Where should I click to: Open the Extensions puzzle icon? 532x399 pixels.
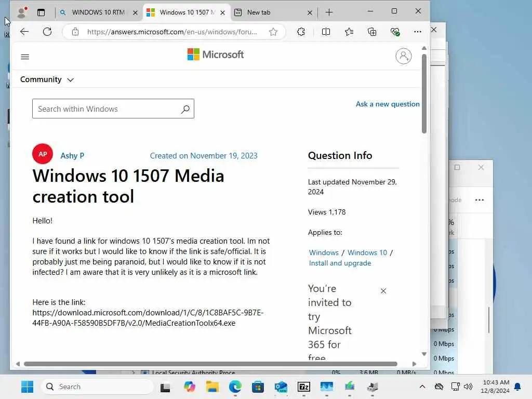(x=301, y=32)
